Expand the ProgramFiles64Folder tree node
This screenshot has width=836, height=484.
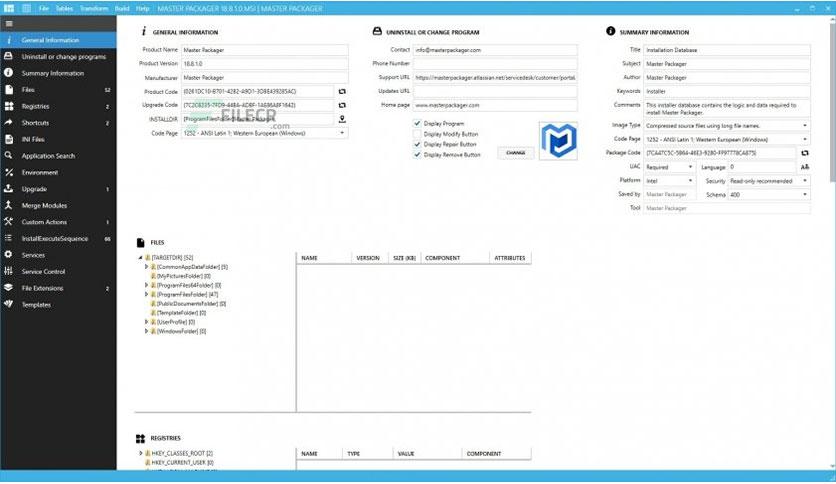click(x=147, y=285)
